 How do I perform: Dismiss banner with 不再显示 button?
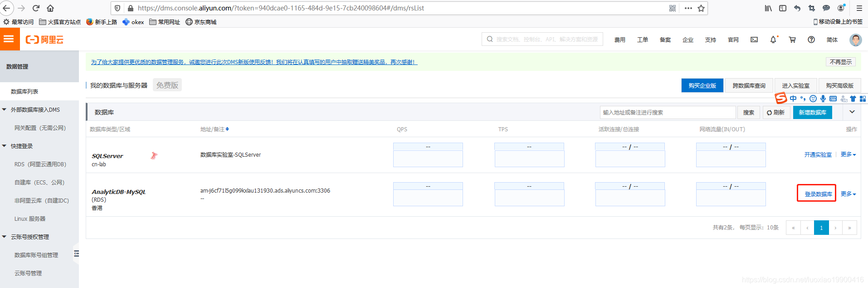click(841, 62)
